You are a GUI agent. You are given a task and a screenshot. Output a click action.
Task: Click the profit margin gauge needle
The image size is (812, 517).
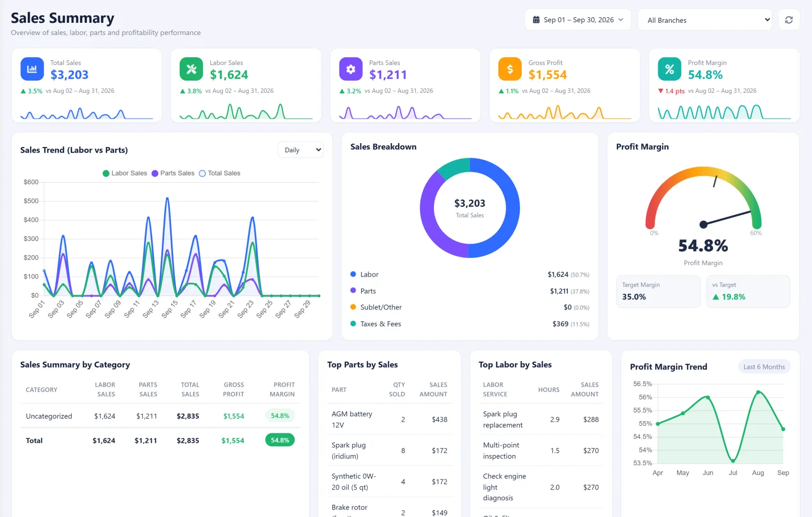pyautogui.click(x=727, y=218)
